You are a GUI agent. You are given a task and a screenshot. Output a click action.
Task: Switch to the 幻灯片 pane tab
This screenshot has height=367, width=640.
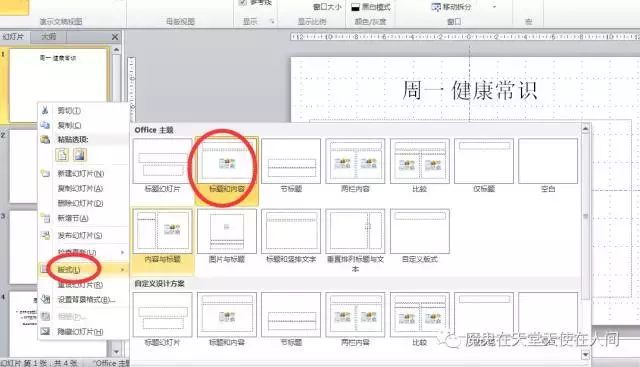(x=13, y=37)
